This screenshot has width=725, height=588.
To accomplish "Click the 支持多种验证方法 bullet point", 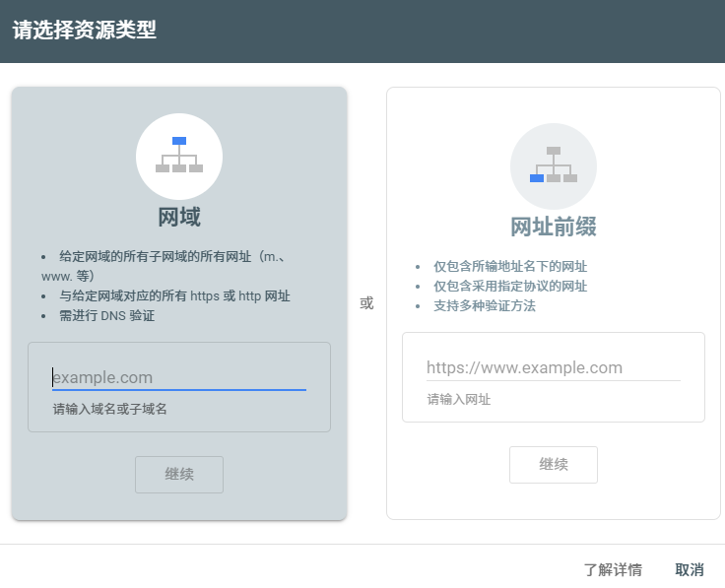I will [x=484, y=306].
